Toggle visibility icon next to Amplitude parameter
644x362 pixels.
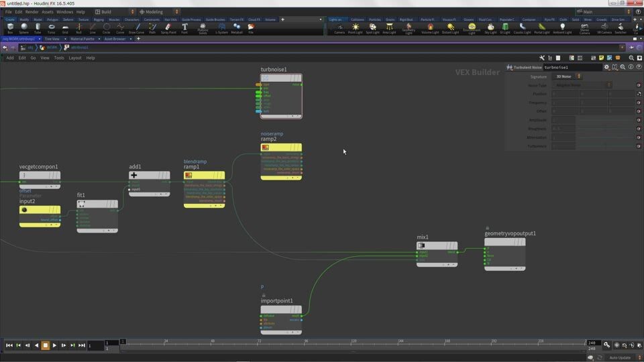point(639,120)
